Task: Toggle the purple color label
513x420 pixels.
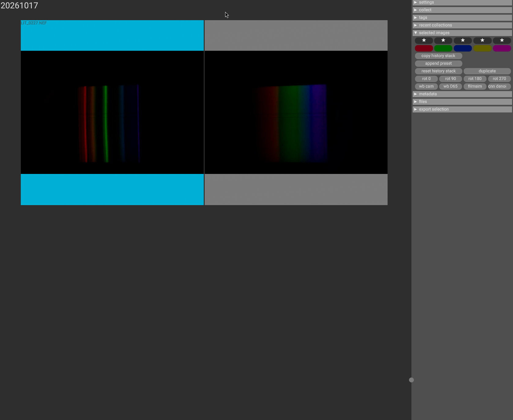Action: coord(502,48)
